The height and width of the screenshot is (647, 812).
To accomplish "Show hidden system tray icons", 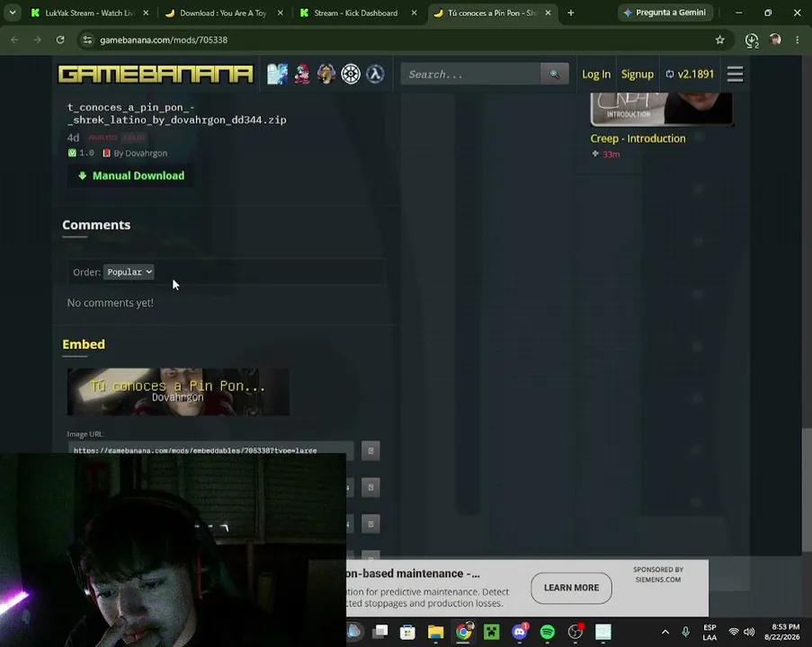I will point(665,632).
